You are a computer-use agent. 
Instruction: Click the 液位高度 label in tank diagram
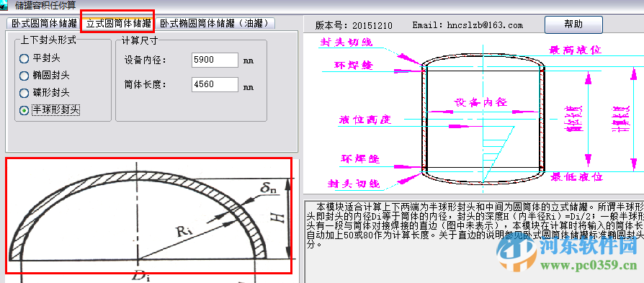point(365,120)
